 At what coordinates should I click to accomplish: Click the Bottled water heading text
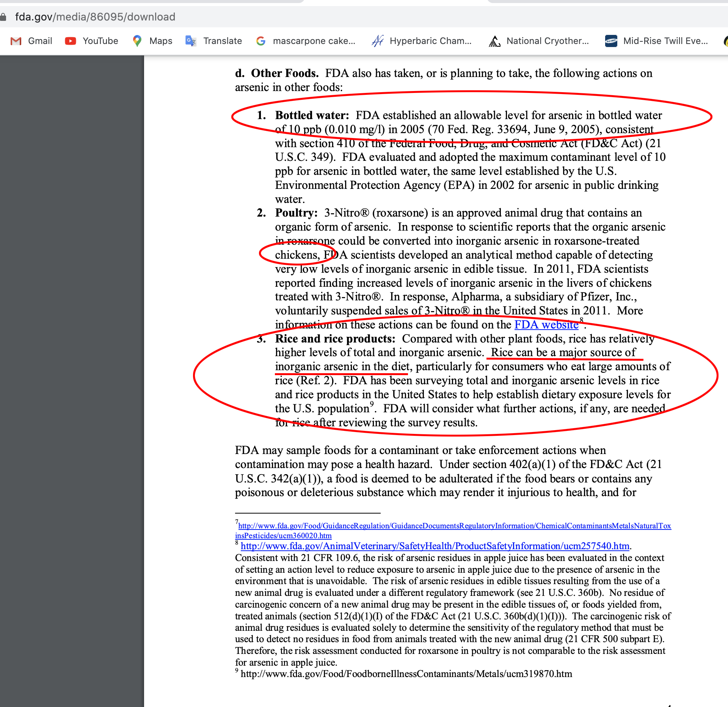(312, 115)
